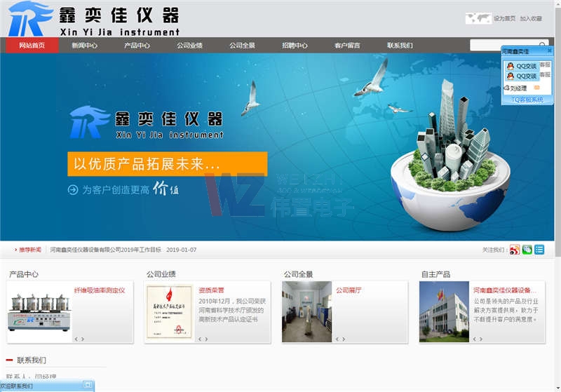This screenshot has height=392, width=561.
Task: Click the Xin Yi Jia header logo
Action: (x=94, y=19)
